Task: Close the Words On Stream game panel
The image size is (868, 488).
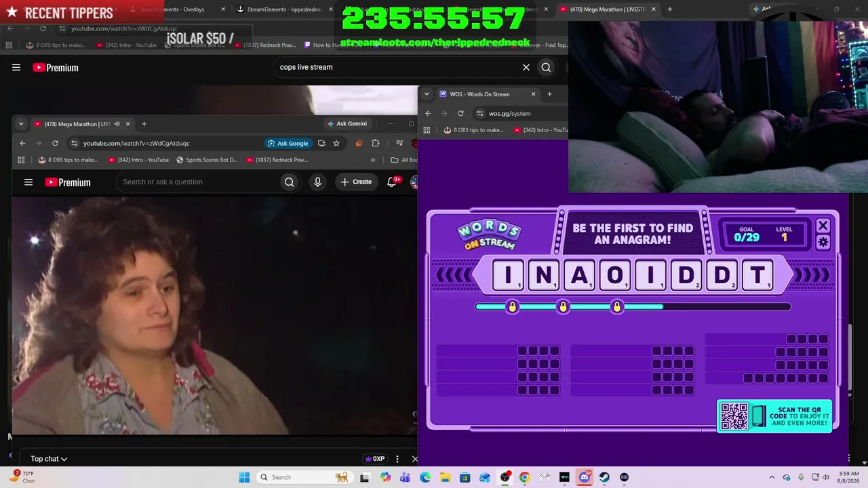Action: 823,226
